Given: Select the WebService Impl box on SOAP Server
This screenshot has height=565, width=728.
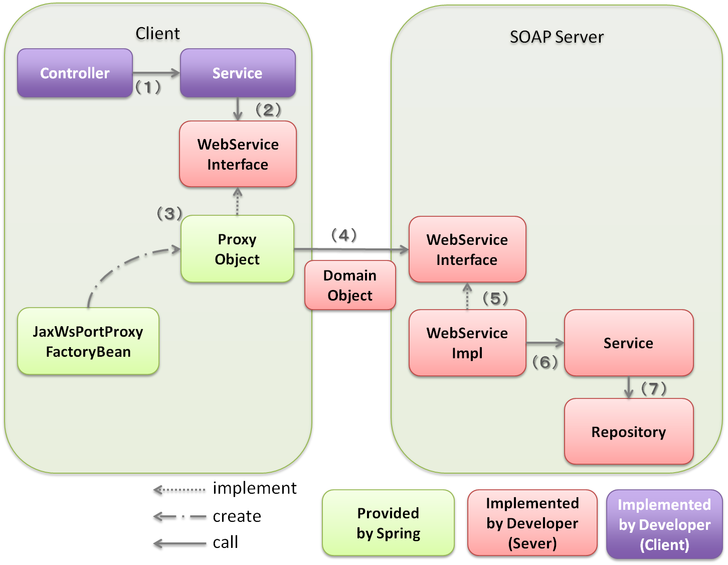Looking at the screenshot, I should click(x=466, y=343).
